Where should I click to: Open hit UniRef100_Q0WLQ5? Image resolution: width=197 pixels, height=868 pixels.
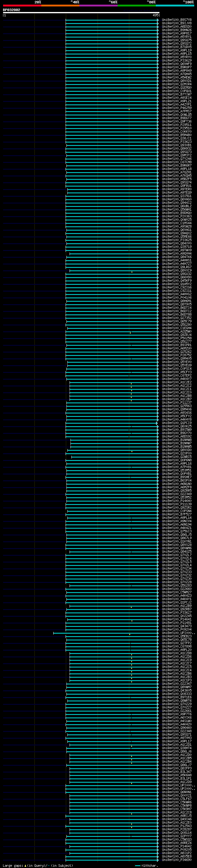click(x=177, y=115)
